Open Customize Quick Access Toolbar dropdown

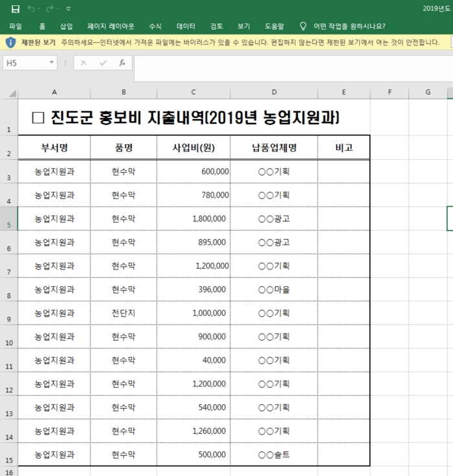pyautogui.click(x=69, y=8)
